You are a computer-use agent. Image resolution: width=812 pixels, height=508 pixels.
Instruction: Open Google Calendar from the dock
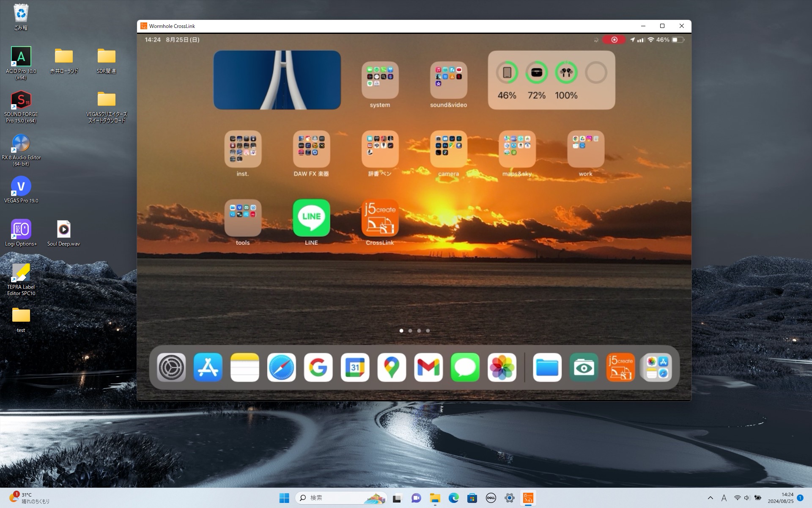pyautogui.click(x=355, y=367)
